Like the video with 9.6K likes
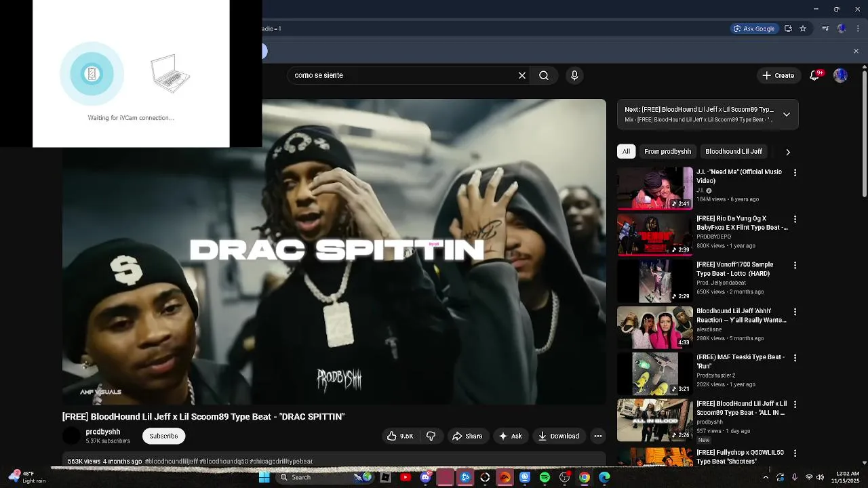Screen dimensions: 868x488 (x=399, y=436)
